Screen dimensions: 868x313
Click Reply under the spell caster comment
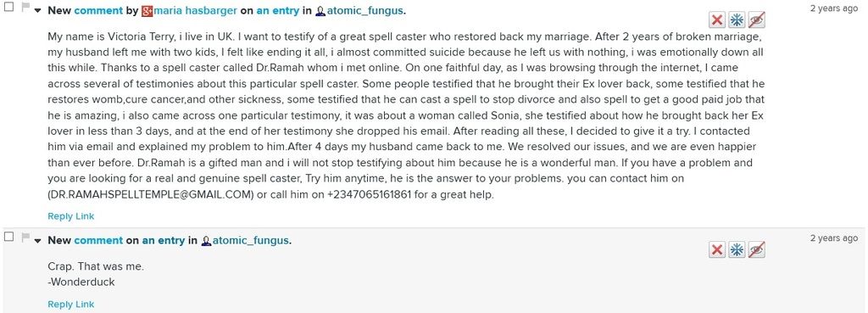click(60, 216)
